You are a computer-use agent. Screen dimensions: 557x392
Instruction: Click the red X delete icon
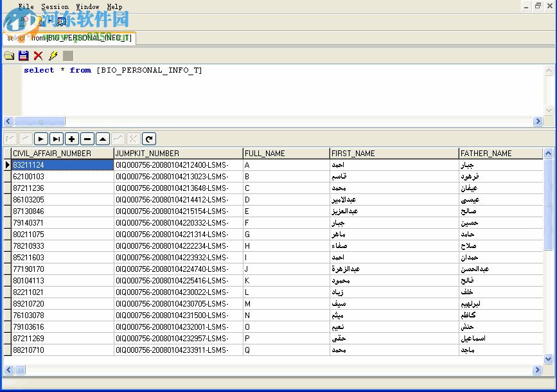[x=38, y=56]
